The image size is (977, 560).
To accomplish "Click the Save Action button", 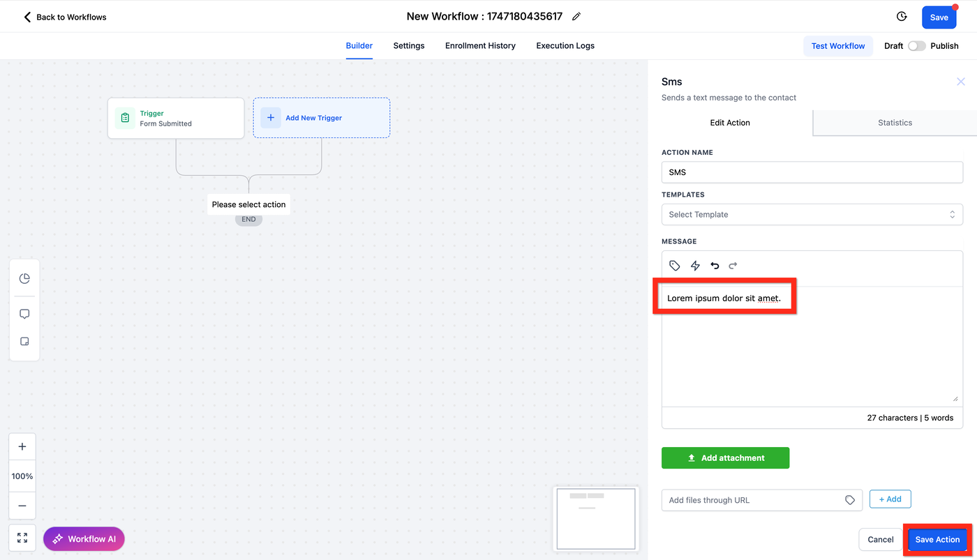I will (x=937, y=540).
